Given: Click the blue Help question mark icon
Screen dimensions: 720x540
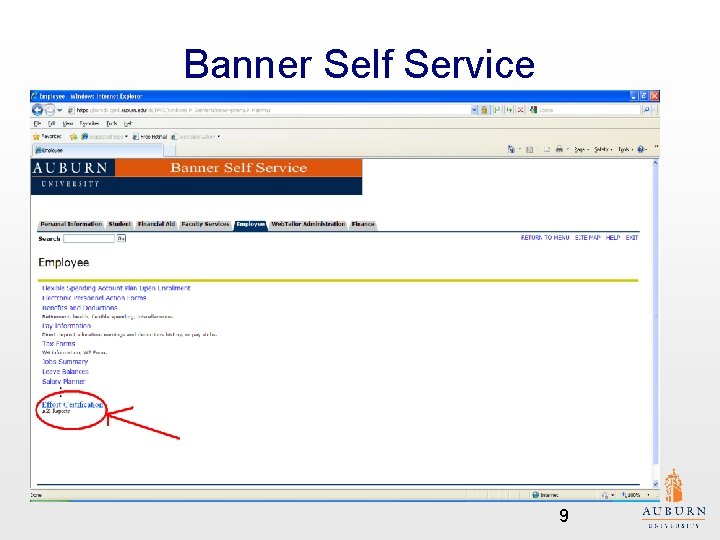Looking at the screenshot, I should [641, 149].
